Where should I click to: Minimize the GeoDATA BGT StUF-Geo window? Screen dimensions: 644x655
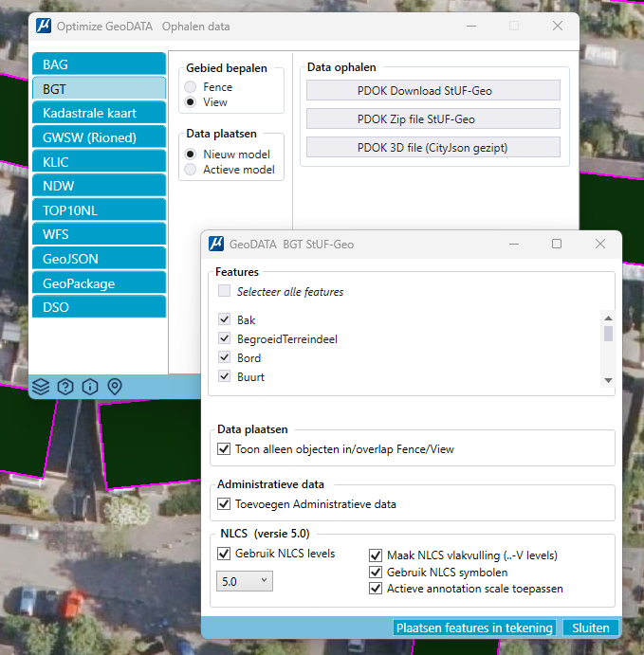[x=514, y=244]
